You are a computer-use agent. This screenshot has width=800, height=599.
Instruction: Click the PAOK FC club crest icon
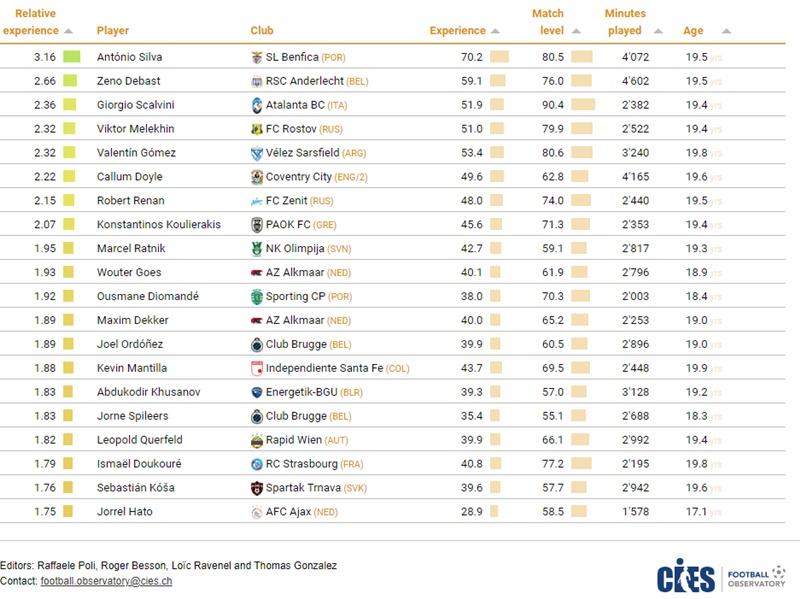[257, 225]
